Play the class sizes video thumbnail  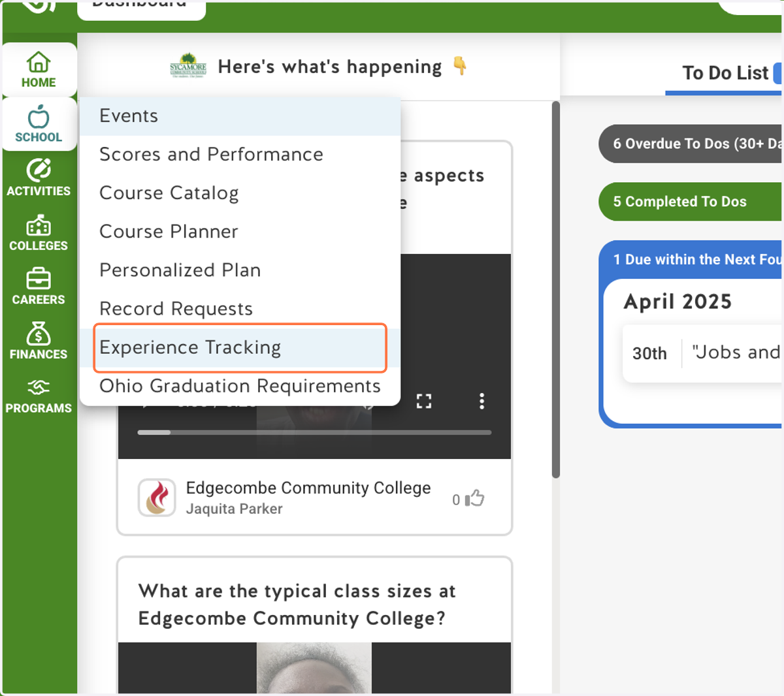pos(314,667)
